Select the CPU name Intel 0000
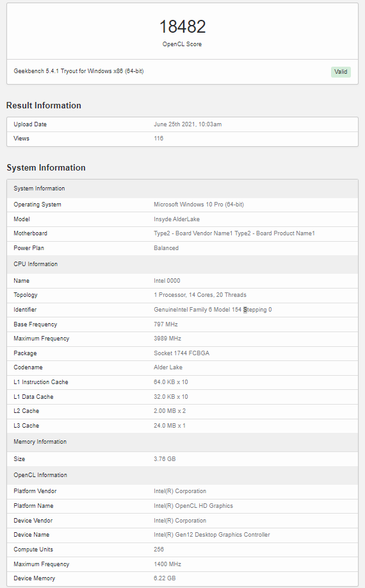Screen dimensions: 365x588 point(167,280)
